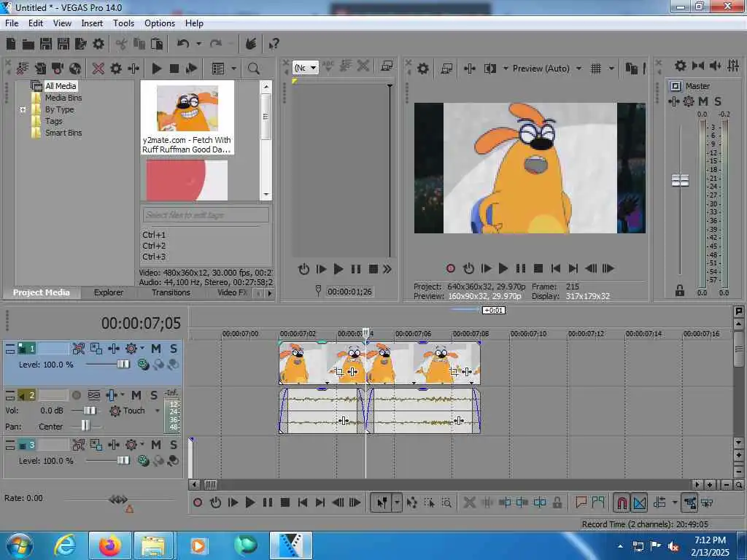Screen dimensions: 747x560
Task: Open the Touch automation mode dropdown
Action: 158,411
